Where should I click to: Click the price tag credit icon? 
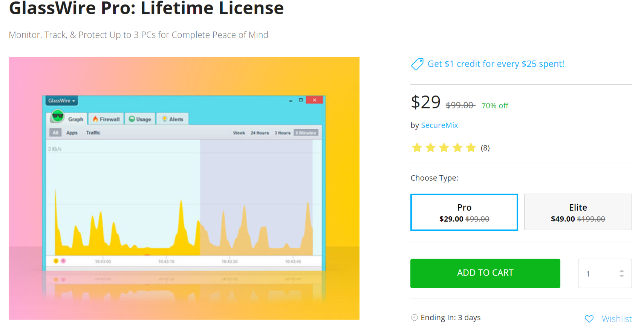[x=417, y=64]
